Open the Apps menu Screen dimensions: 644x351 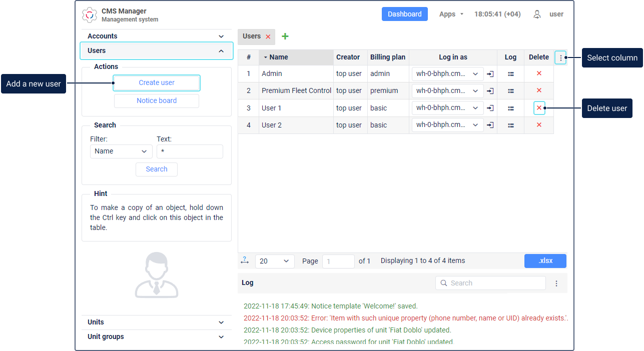451,14
